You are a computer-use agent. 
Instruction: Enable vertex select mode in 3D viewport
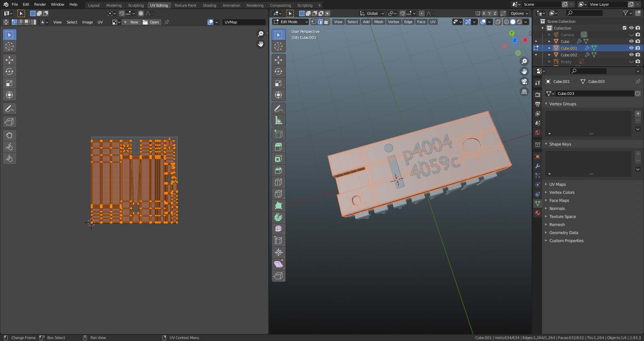click(x=314, y=22)
